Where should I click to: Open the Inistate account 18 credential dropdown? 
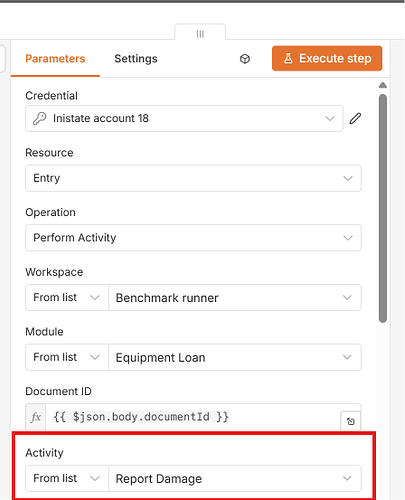click(x=184, y=118)
